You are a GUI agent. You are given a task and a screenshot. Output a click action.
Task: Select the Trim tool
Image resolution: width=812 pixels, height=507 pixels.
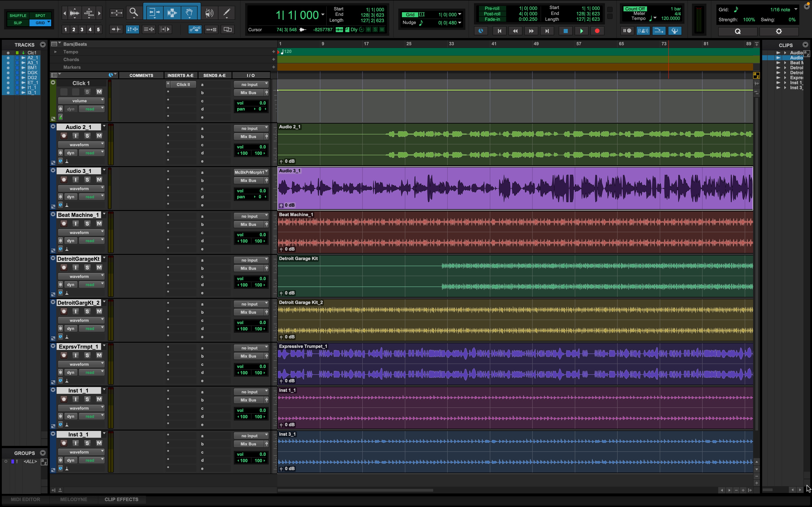click(155, 13)
